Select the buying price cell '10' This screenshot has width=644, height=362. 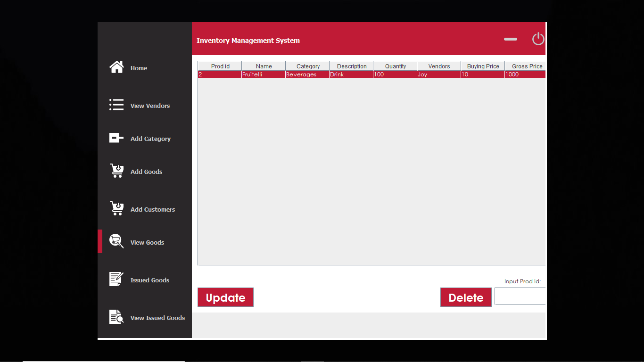point(483,74)
